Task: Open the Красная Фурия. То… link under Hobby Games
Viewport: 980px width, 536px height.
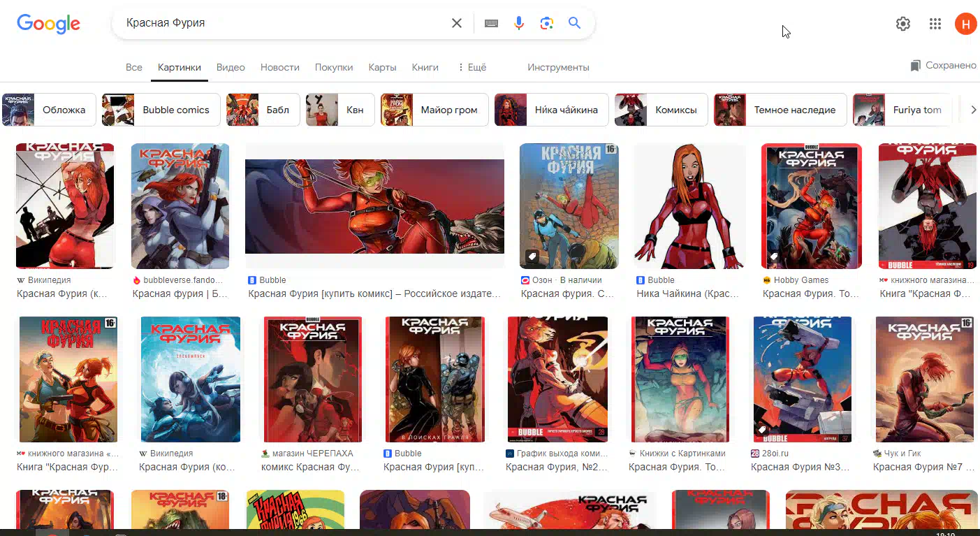Action: coord(811,294)
